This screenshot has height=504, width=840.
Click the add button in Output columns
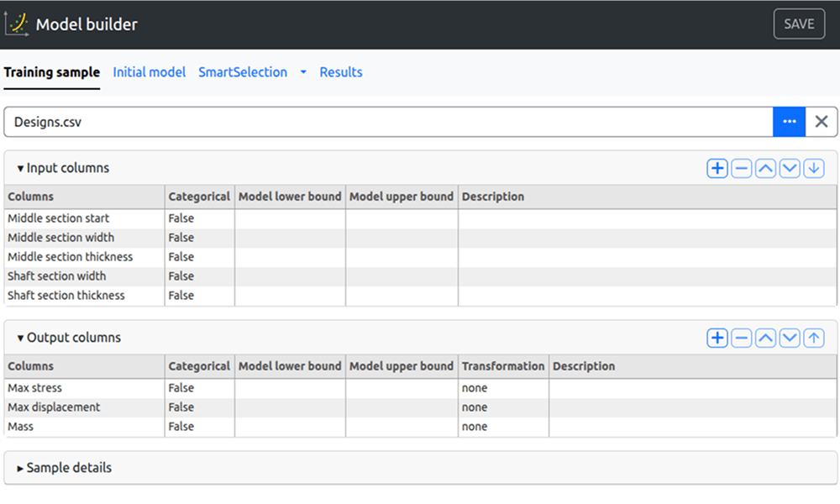tap(717, 339)
